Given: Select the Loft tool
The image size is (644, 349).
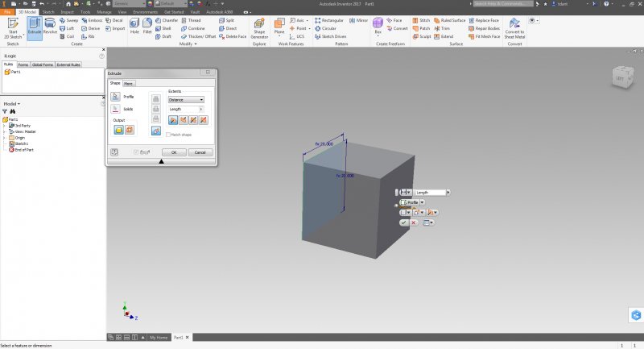Looking at the screenshot, I should coord(67,28).
